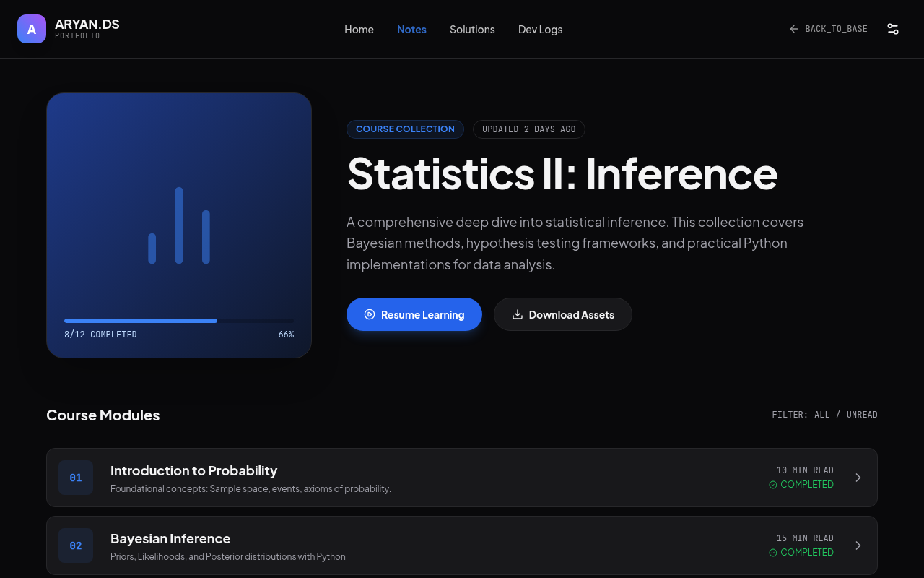Click the Course Collection tag

(x=405, y=129)
